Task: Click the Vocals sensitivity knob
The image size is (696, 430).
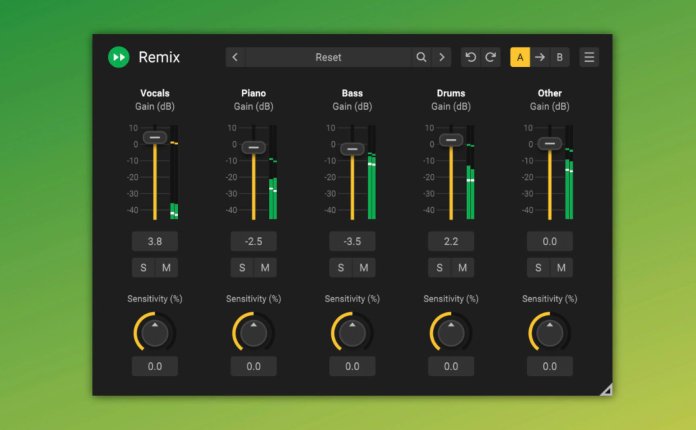Action: coord(155,333)
